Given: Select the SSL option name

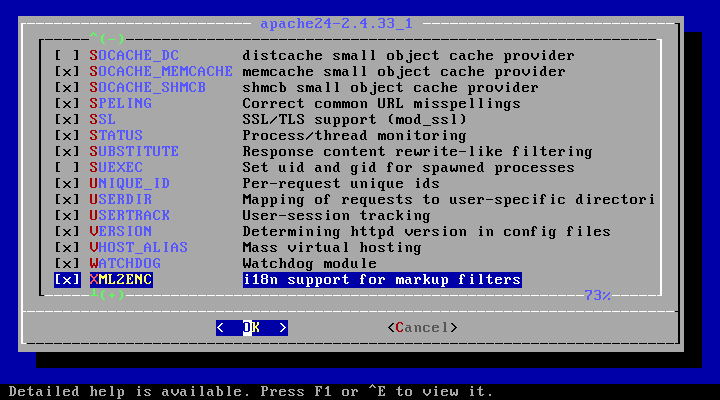Looking at the screenshot, I should pos(102,120).
